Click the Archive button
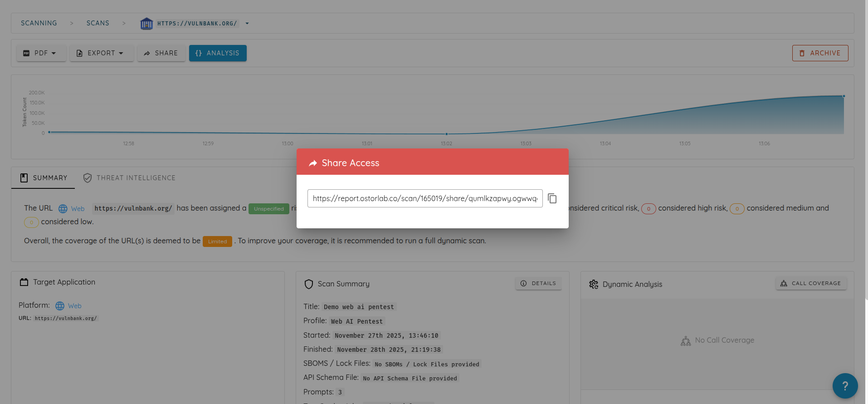868x404 pixels. point(820,53)
